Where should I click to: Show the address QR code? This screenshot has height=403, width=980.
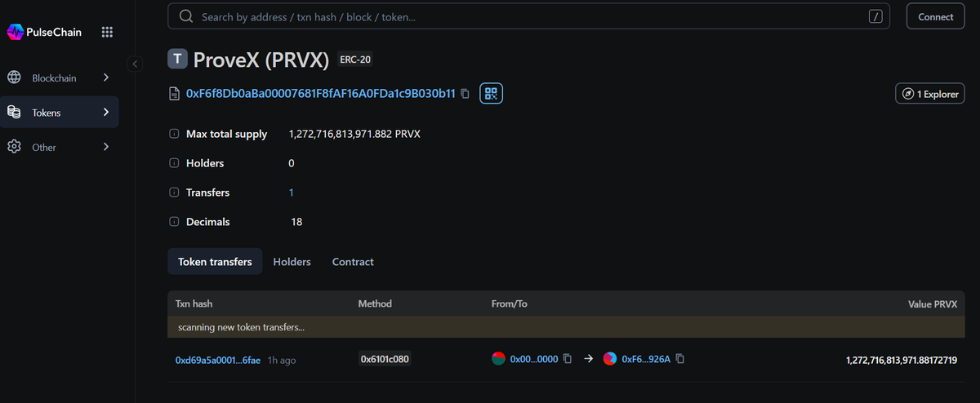pyautogui.click(x=491, y=94)
